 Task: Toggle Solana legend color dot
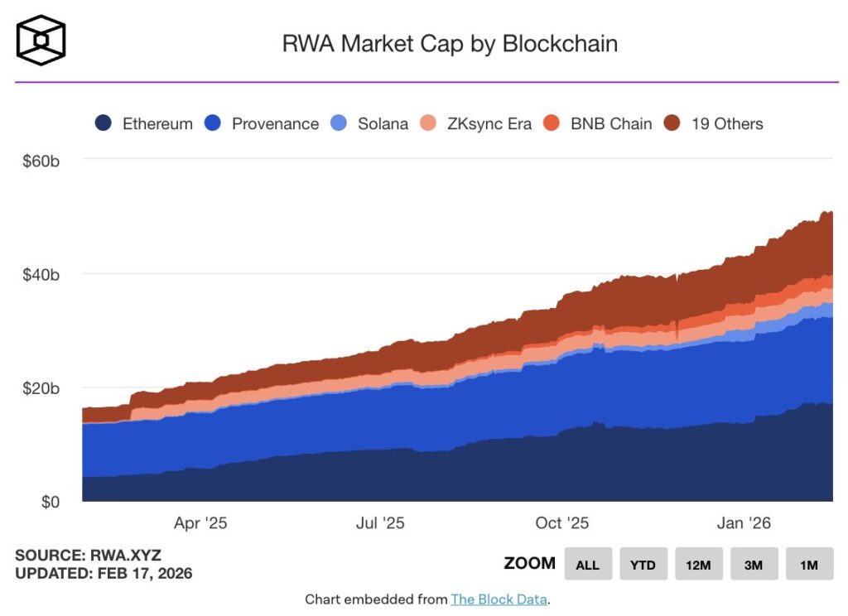click(x=339, y=123)
